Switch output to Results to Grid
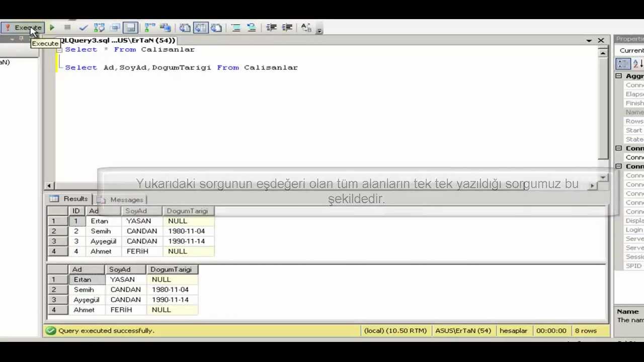644x362 pixels. (x=200, y=28)
